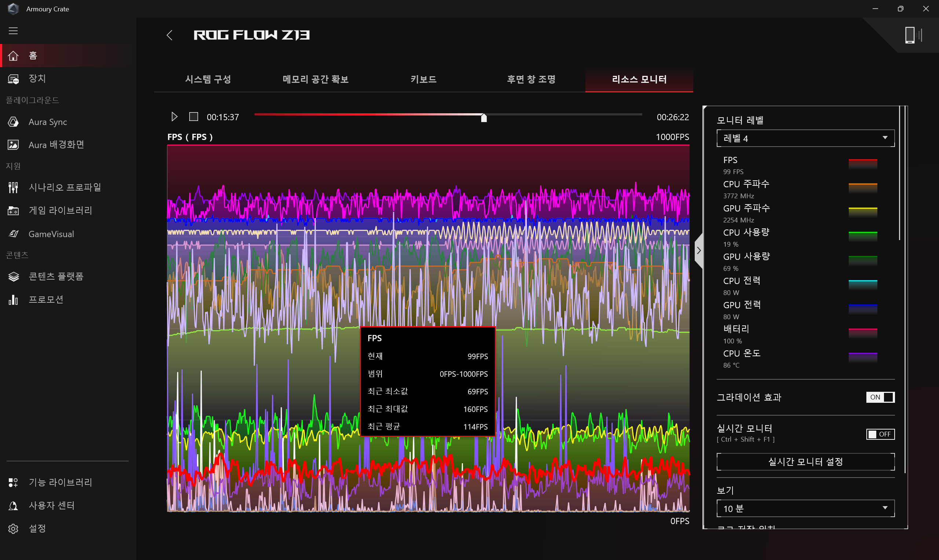Open 게임 라이브러리 gamepad icon
939x560 pixels.
click(x=13, y=211)
